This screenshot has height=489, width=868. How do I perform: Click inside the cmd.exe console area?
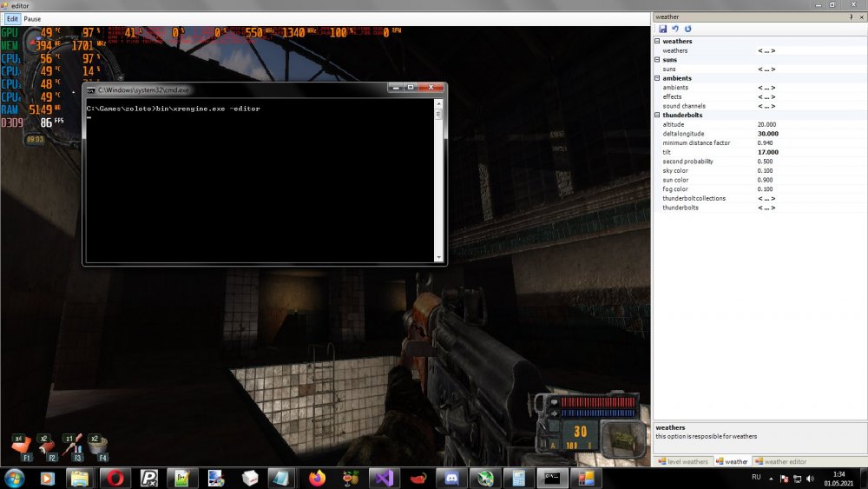pos(260,180)
